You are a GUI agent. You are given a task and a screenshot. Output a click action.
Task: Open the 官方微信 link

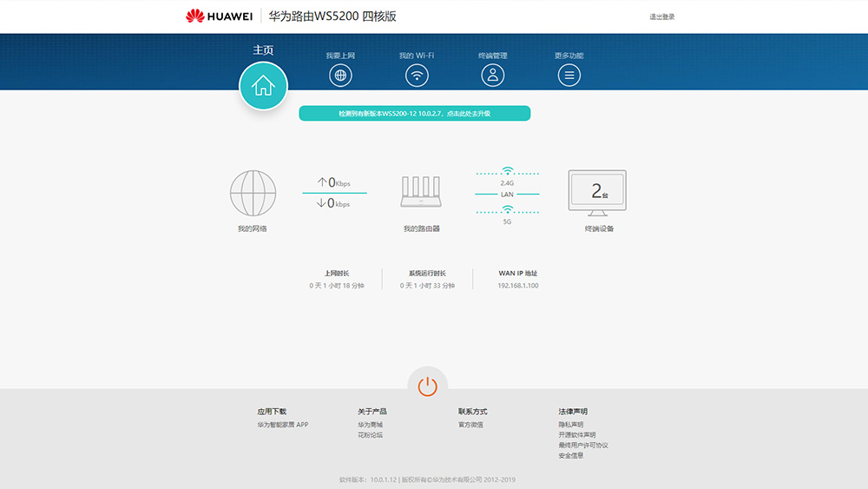(x=470, y=425)
